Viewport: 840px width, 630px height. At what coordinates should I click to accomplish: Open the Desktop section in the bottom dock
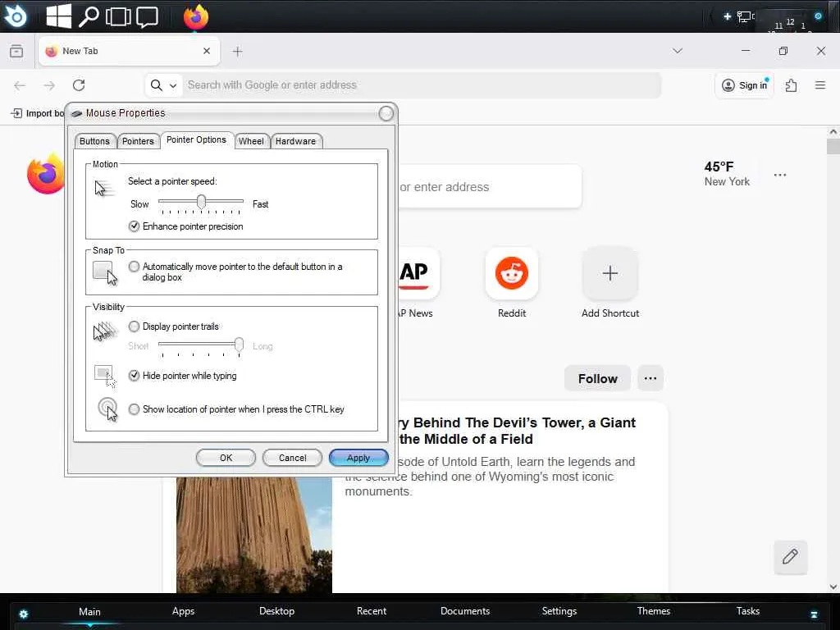[277, 611]
